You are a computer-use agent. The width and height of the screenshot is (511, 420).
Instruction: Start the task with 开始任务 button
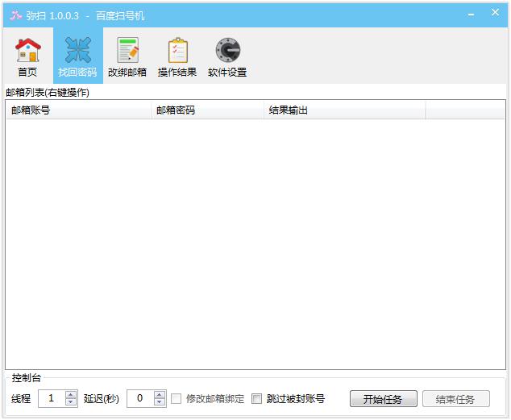384,398
